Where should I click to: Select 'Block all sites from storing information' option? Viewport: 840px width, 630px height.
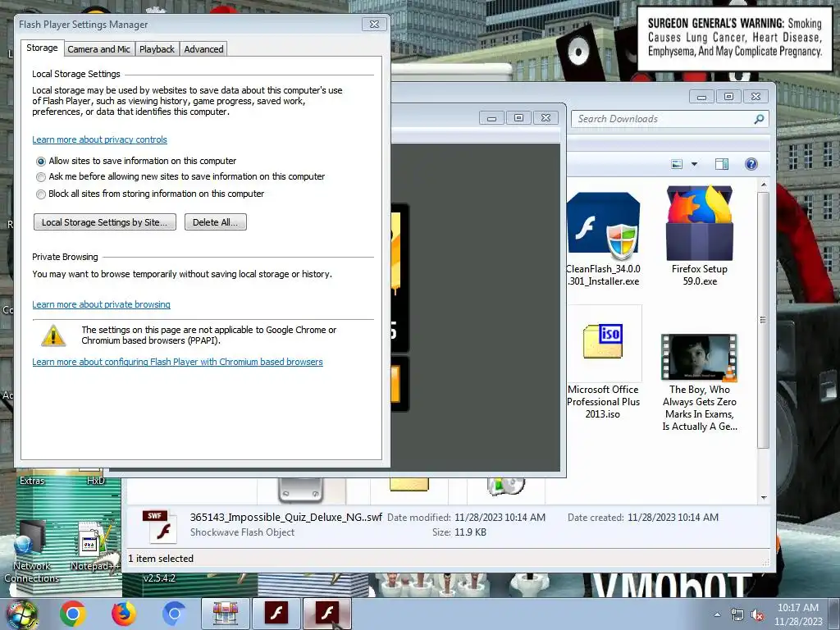click(41, 194)
